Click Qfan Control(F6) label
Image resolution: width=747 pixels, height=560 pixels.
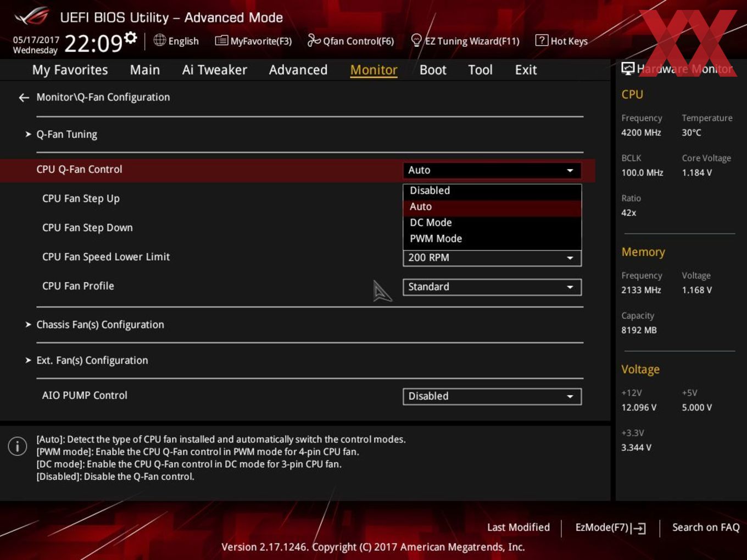358,41
